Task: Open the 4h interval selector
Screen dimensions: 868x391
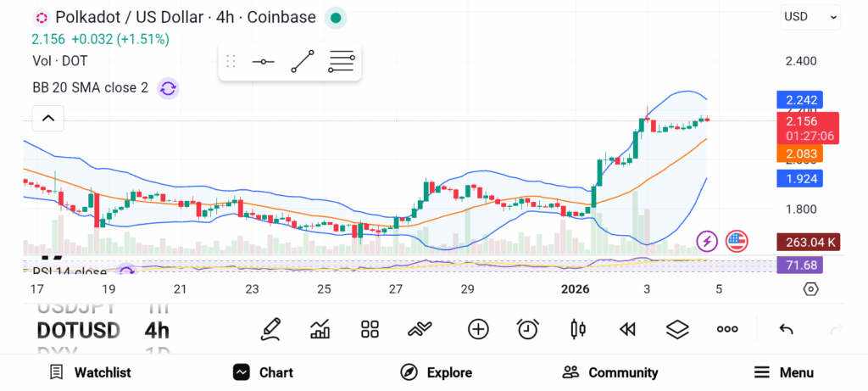Action: (156, 330)
